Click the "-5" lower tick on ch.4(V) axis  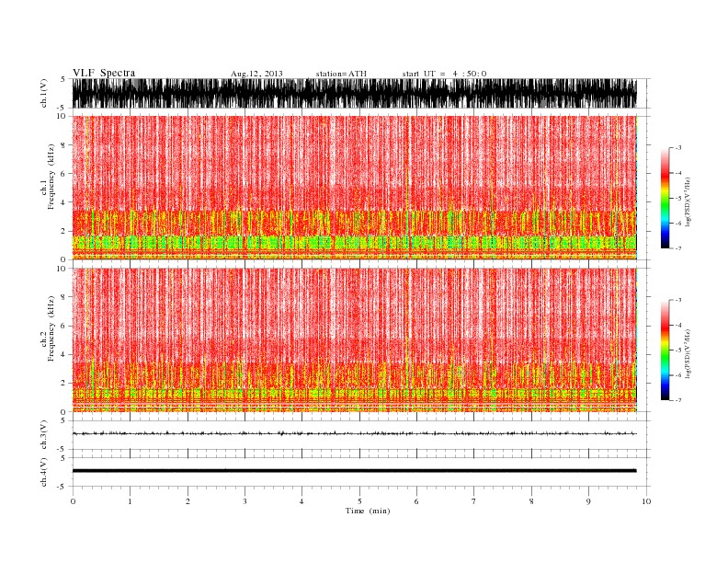pyautogui.click(x=62, y=487)
